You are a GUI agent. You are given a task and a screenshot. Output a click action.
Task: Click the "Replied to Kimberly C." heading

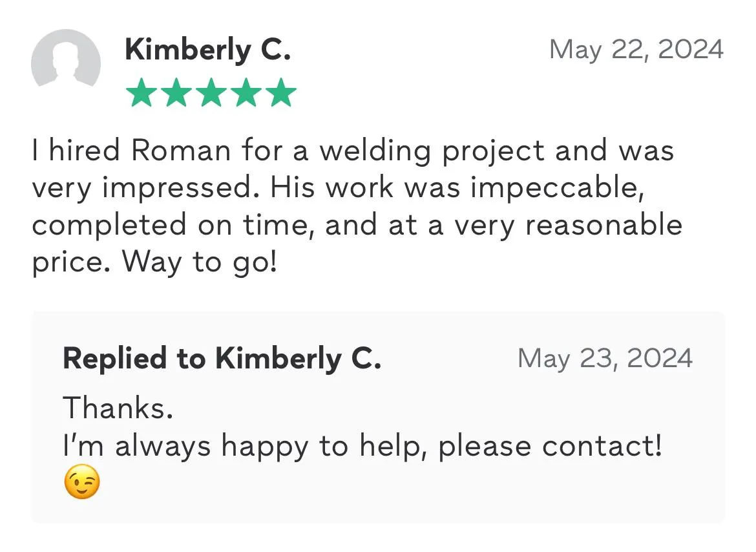(x=222, y=358)
